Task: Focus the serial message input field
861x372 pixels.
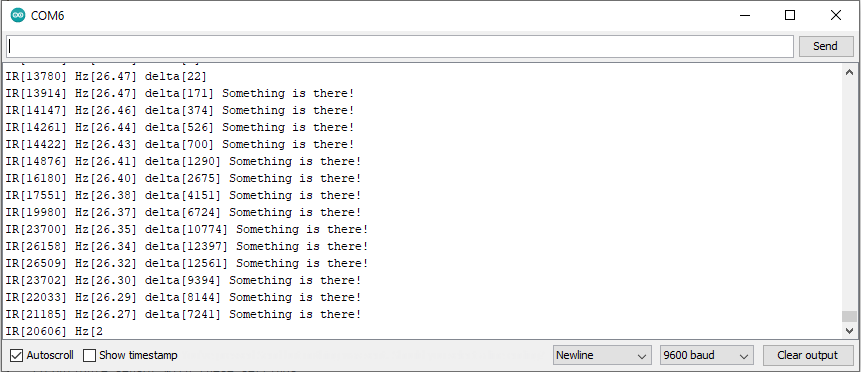Action: [400, 46]
